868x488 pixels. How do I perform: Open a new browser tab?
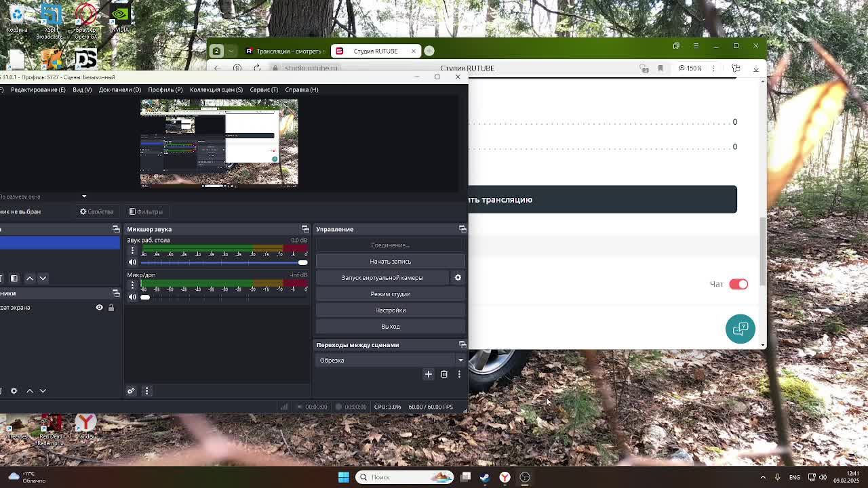pos(429,51)
